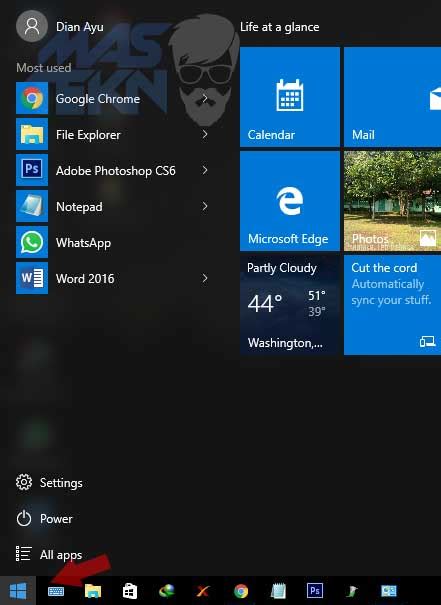Open Notepad from the taskbar

pos(278,591)
